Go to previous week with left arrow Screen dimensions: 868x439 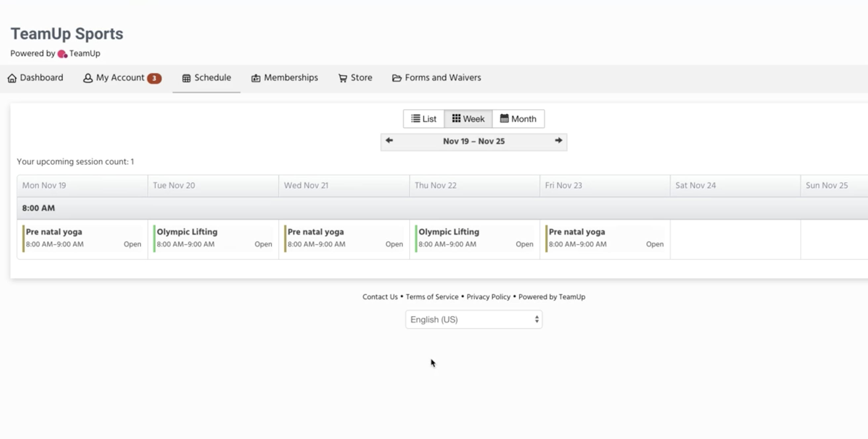(389, 140)
